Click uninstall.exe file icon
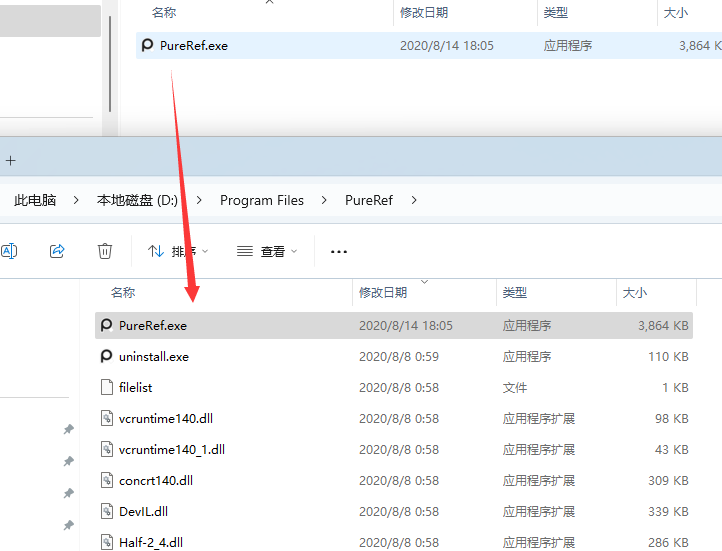The image size is (722, 551). click(106, 356)
